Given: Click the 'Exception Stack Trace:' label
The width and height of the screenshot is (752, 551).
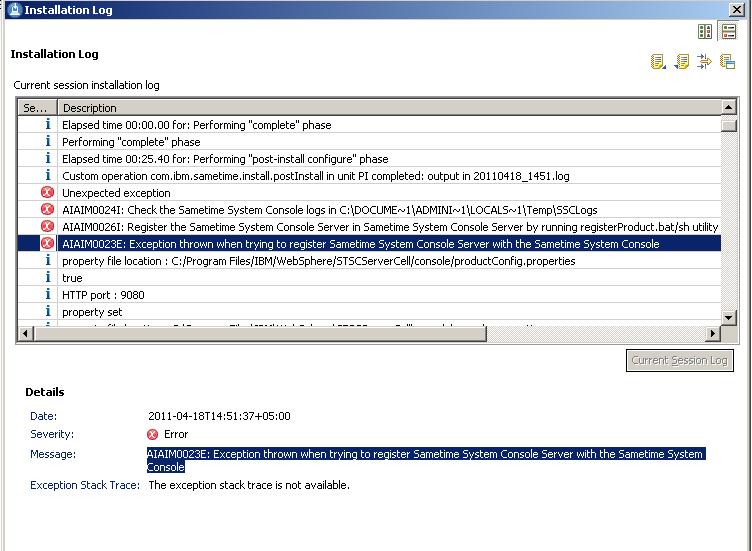Looking at the screenshot, I should 85,485.
